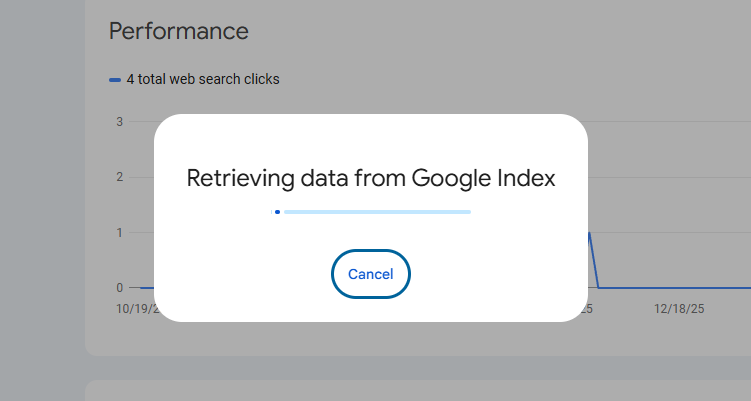The width and height of the screenshot is (751, 401).
Task: Click the Performance heading
Action: tap(178, 31)
